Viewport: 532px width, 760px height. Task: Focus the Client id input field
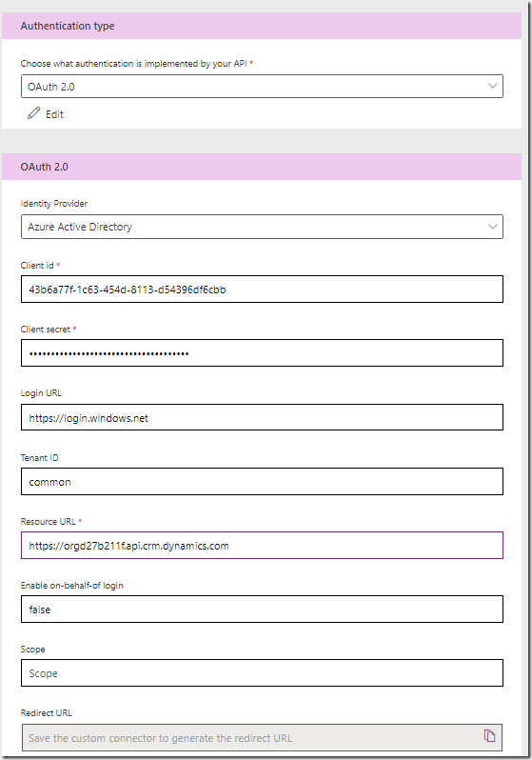point(262,290)
